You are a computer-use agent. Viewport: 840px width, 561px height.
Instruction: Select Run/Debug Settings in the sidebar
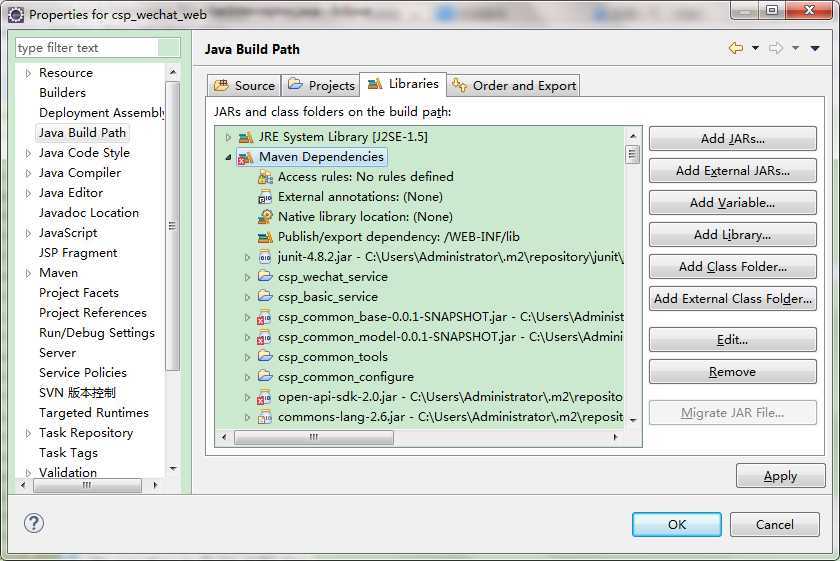(97, 333)
